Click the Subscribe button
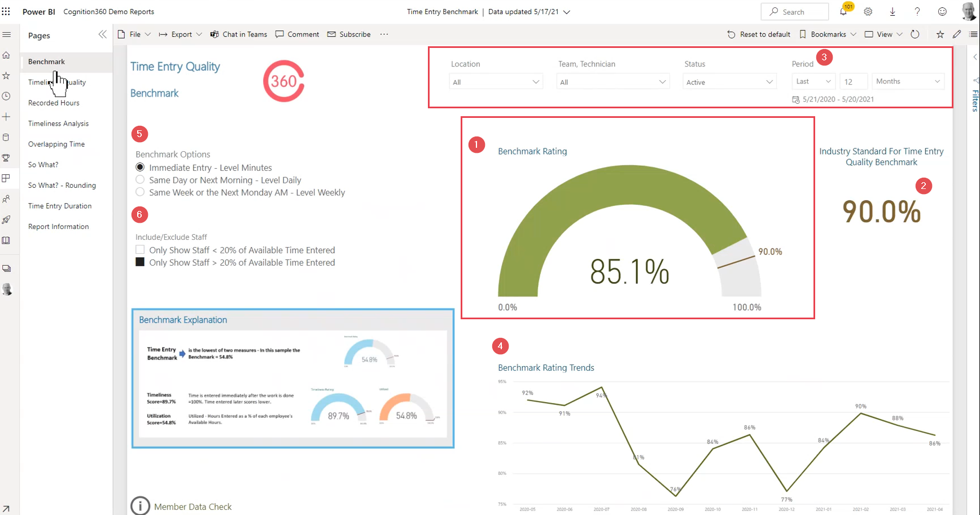Image resolution: width=980 pixels, height=515 pixels. 349,34
